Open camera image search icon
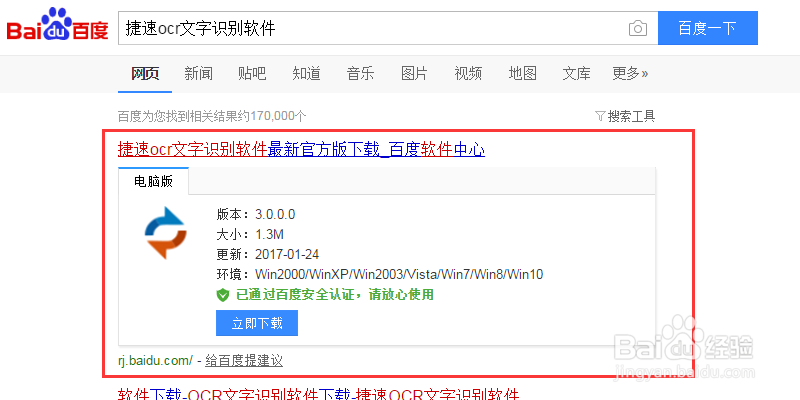800x400 pixels. tap(637, 28)
